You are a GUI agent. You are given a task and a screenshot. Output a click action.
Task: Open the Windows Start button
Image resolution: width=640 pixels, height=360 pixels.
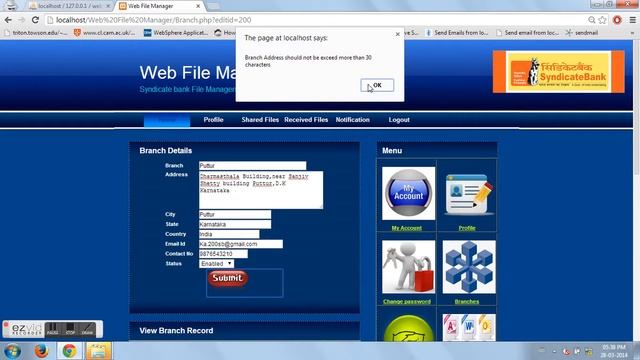pos(13,351)
